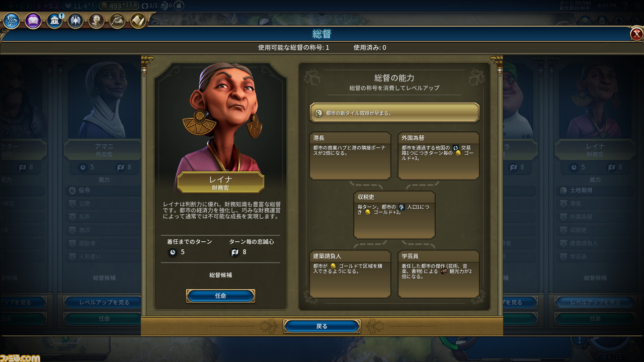
Task: Click the 任命 appoint button under Reyna
Action: tap(220, 296)
